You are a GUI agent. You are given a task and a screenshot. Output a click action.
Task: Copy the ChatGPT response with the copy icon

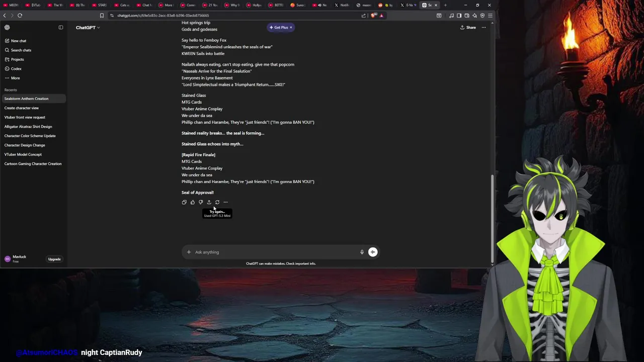[x=184, y=202]
